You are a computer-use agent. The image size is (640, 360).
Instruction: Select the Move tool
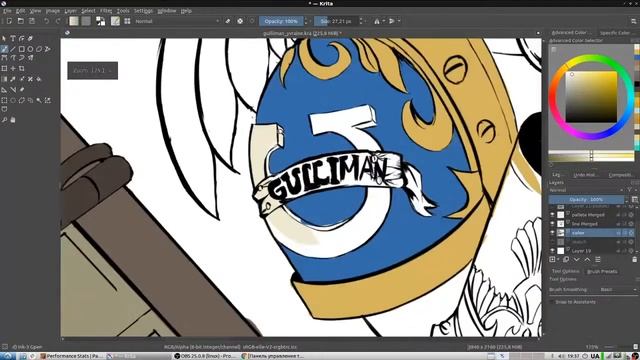(13, 69)
